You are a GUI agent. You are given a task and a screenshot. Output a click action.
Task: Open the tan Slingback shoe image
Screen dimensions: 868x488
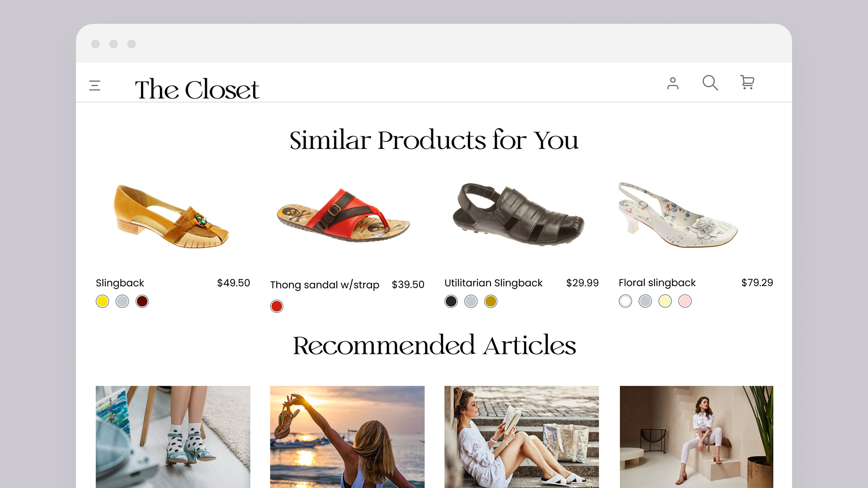(x=172, y=216)
